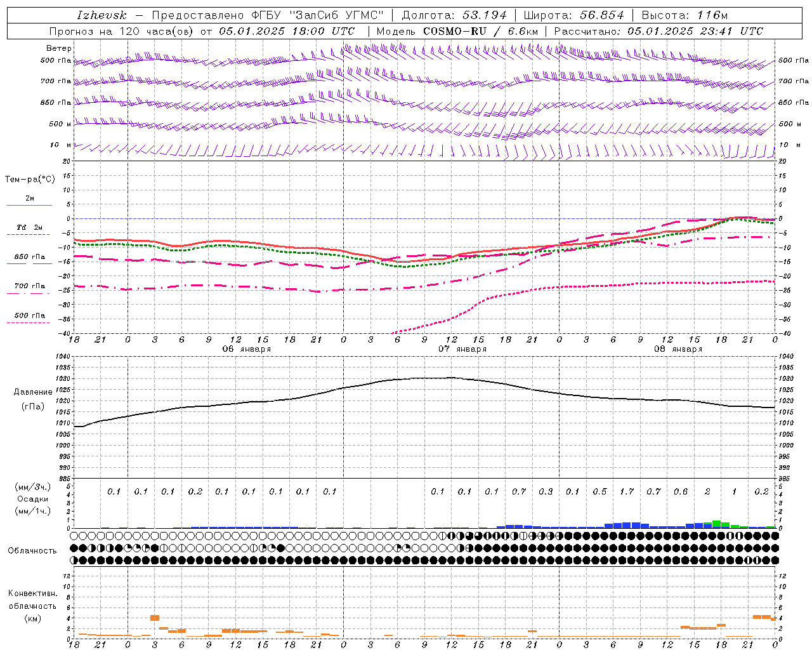812x650 pixels.
Task: Select the '2м' temperature legend entry
Action: tap(30, 198)
